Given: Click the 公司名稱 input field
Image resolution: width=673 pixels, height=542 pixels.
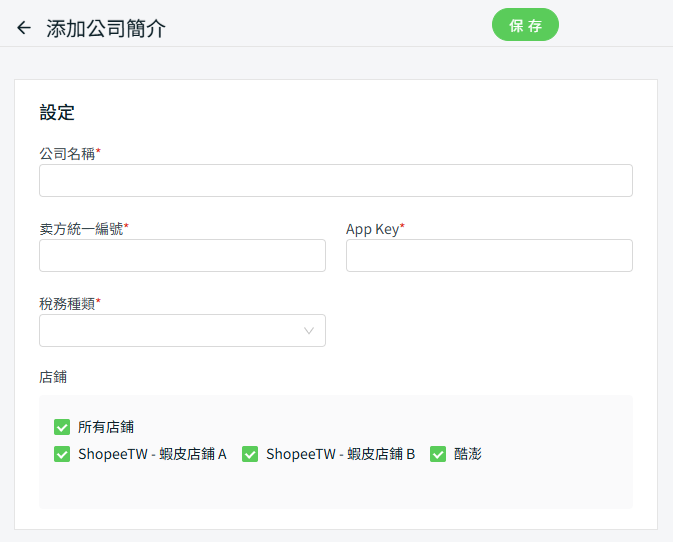Looking at the screenshot, I should tap(335, 181).
